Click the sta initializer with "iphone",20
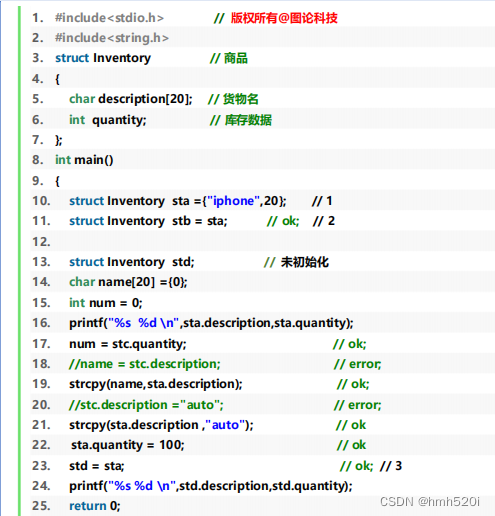The height and width of the screenshot is (516, 495). [x=178, y=201]
